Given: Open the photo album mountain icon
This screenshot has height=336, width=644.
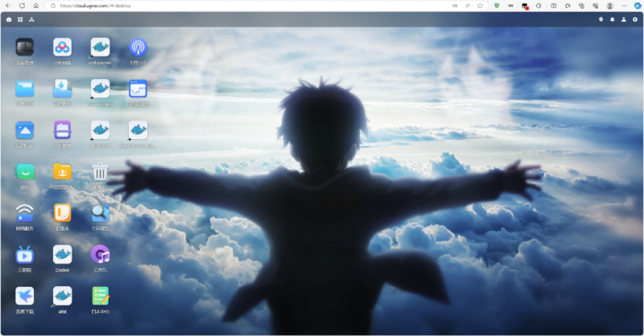Looking at the screenshot, I should [25, 130].
